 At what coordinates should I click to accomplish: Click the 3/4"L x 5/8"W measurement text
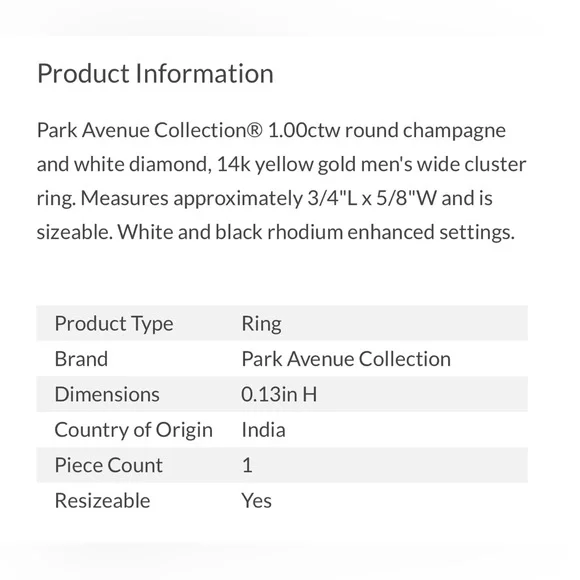372,198
